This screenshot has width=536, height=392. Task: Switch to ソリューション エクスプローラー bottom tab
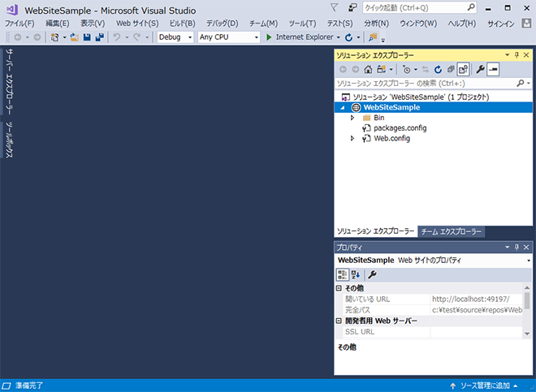[x=375, y=231]
